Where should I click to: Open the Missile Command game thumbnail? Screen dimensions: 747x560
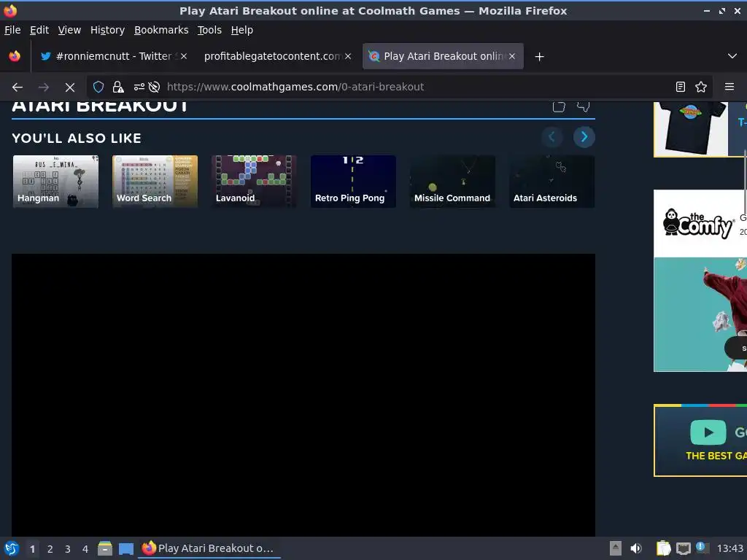click(452, 182)
